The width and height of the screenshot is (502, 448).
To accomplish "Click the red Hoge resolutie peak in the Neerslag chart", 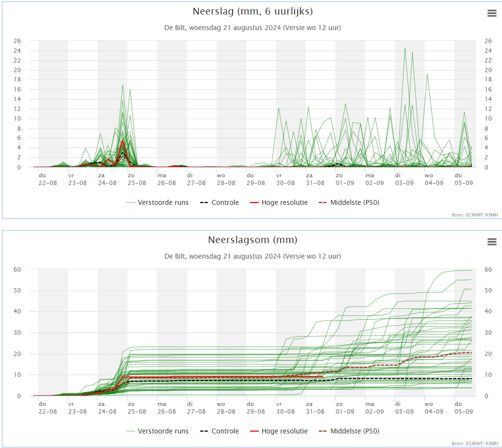I will [123, 141].
